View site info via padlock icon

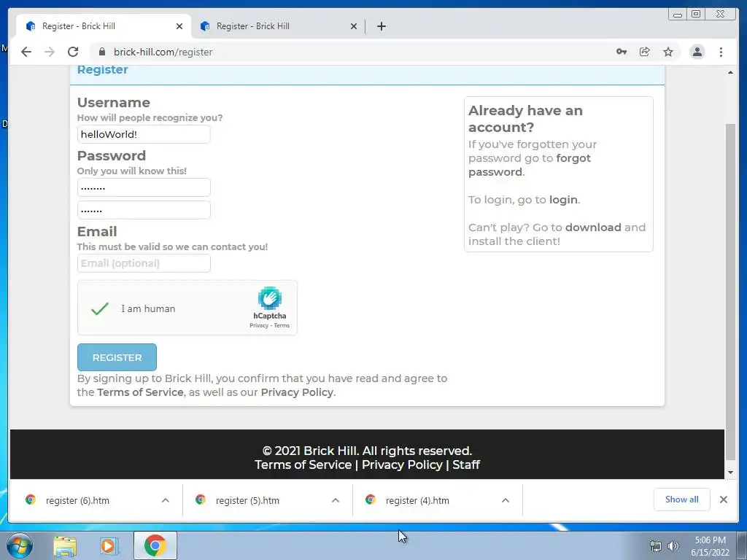click(102, 52)
